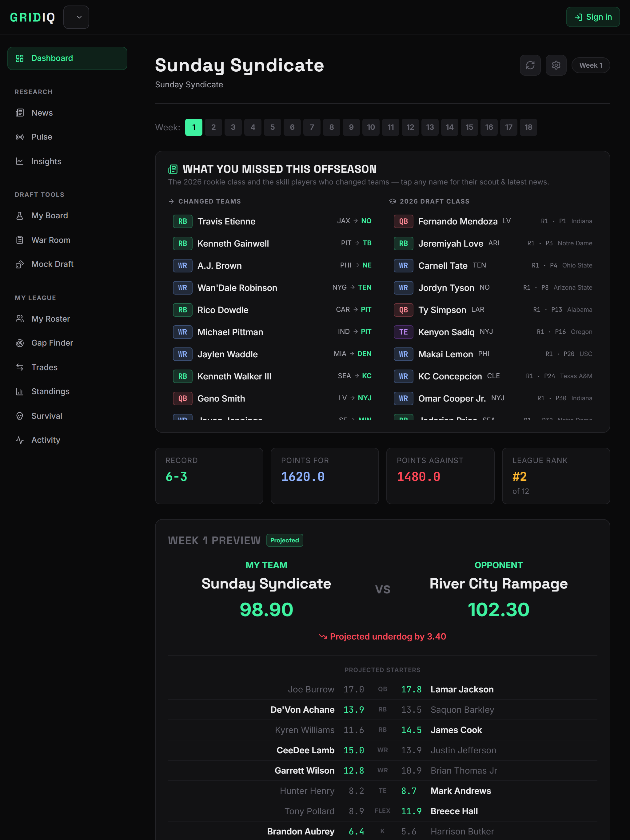Open the Activity page
Screen dimensions: 630x840
point(67,440)
